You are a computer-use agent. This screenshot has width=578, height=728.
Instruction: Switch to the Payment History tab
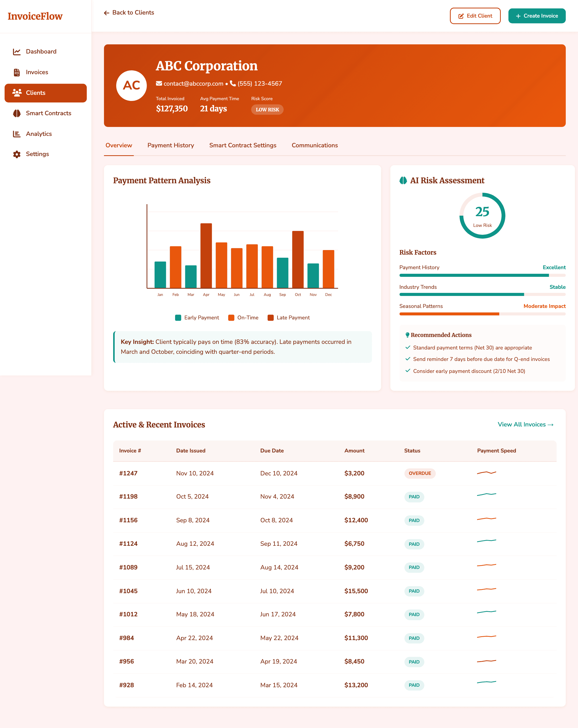170,146
